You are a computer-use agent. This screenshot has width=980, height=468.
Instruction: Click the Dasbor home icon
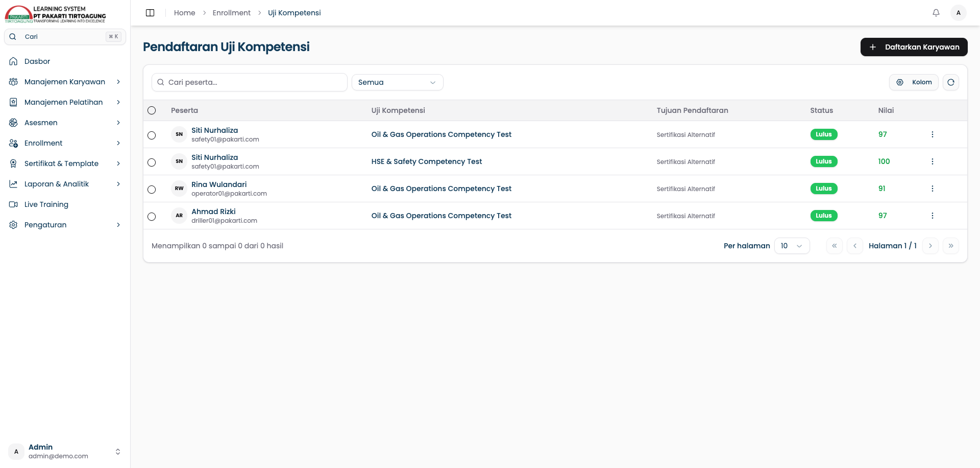[x=14, y=61]
